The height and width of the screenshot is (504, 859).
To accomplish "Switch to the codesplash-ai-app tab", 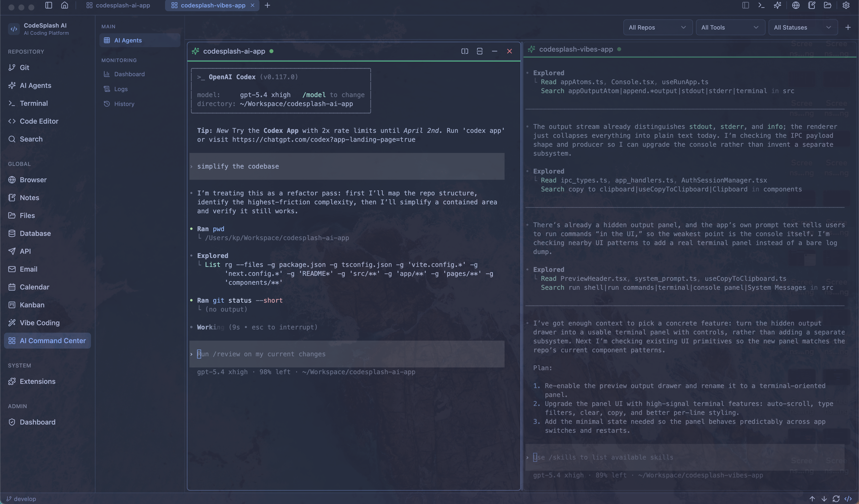I will click(118, 5).
